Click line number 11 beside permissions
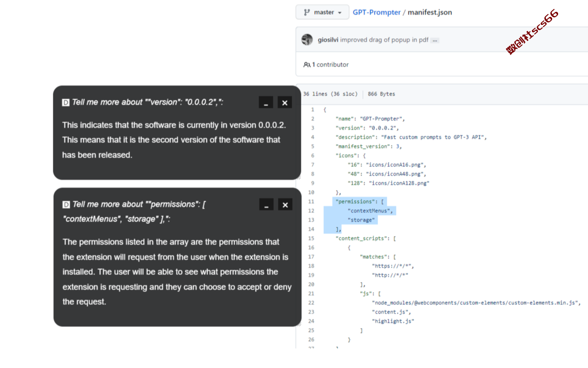Screen dimensions: 588x368 coord(311,201)
